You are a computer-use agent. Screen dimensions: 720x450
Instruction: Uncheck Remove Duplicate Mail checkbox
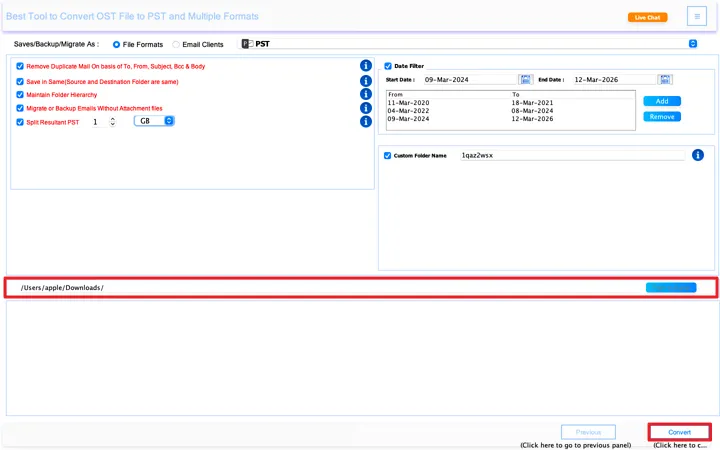(20, 66)
